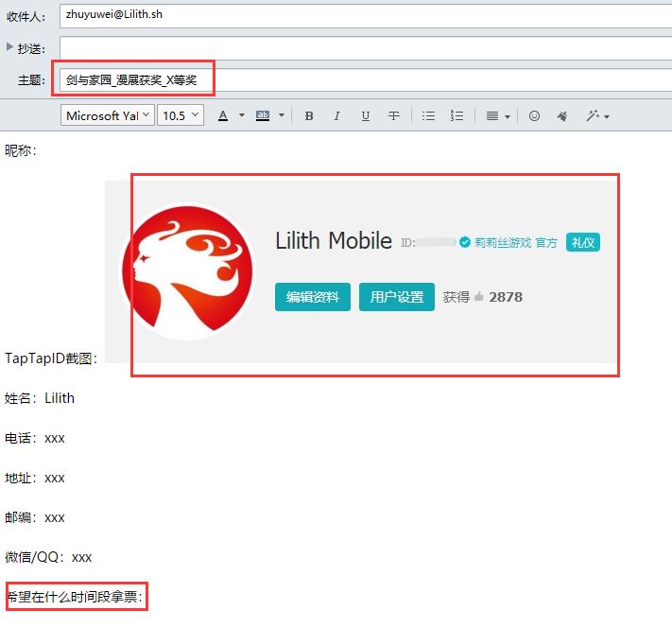Toggle italic formatting

tap(336, 115)
